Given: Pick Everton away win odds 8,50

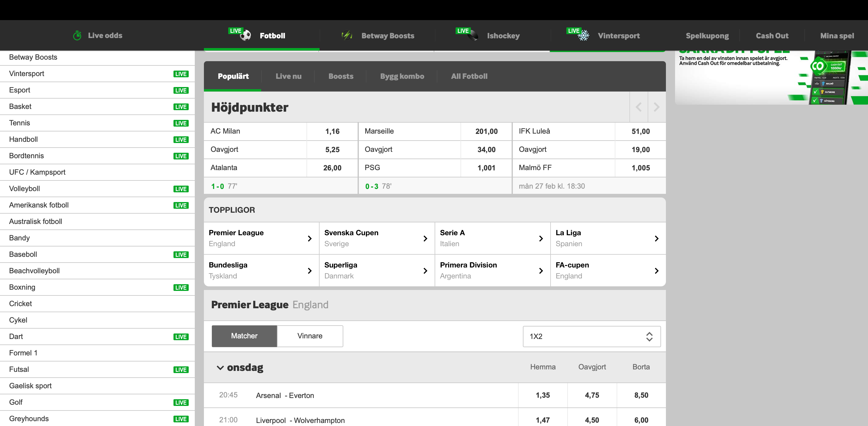Looking at the screenshot, I should click(x=641, y=395).
